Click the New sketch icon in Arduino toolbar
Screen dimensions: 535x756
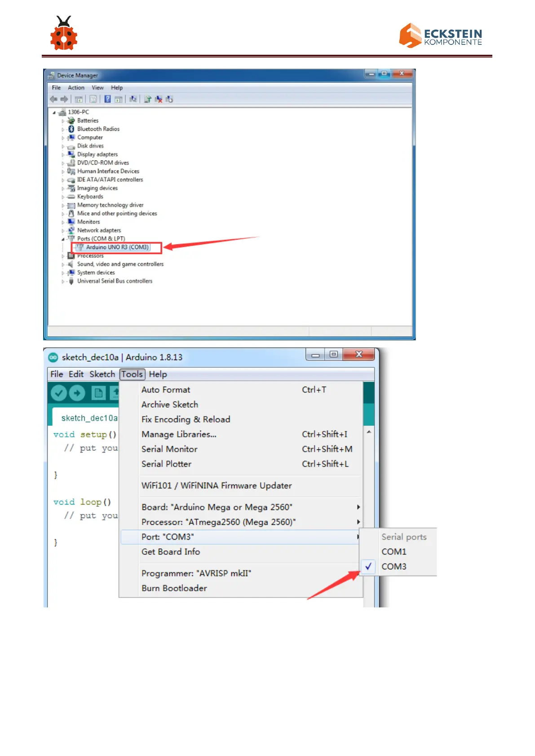[98, 393]
